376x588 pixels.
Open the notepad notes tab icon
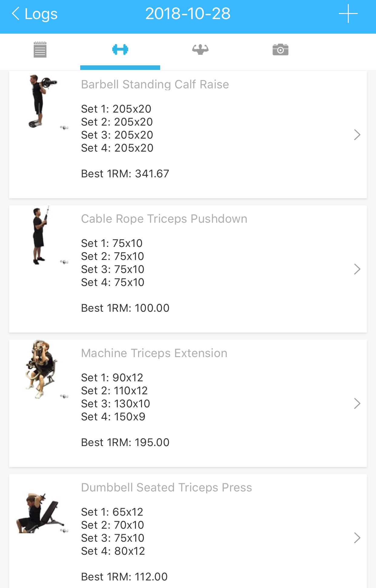[40, 50]
